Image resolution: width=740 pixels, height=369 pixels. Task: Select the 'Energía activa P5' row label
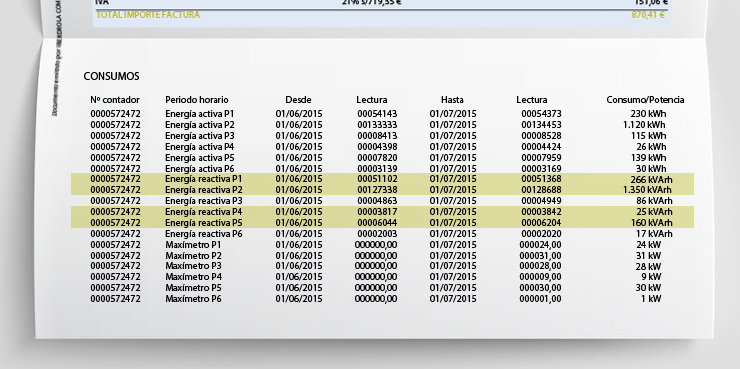(200, 158)
